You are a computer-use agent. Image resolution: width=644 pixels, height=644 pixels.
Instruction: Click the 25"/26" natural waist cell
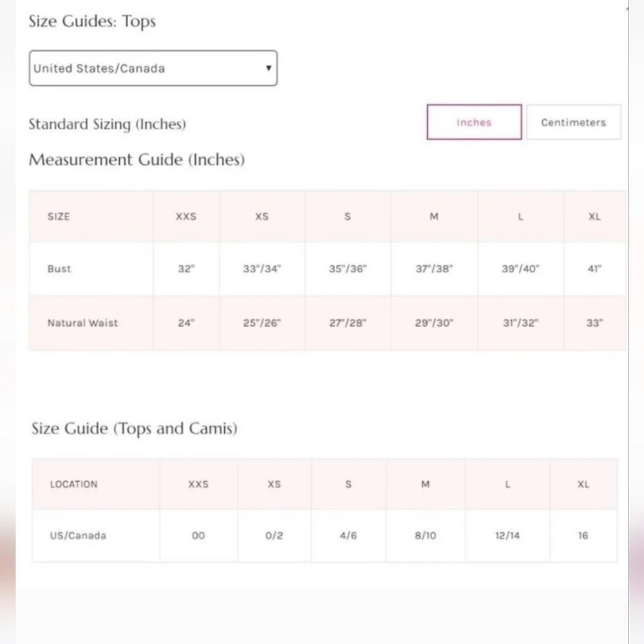click(x=262, y=323)
